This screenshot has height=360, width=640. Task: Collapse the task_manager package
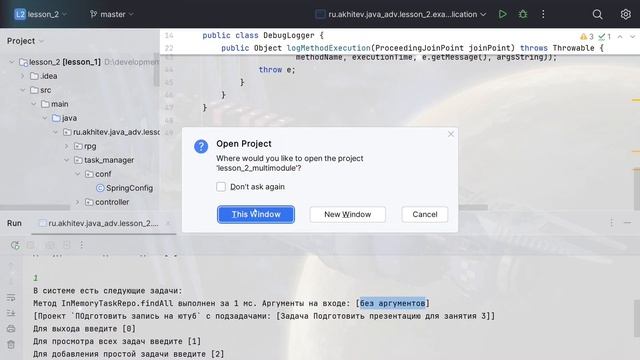67,160
